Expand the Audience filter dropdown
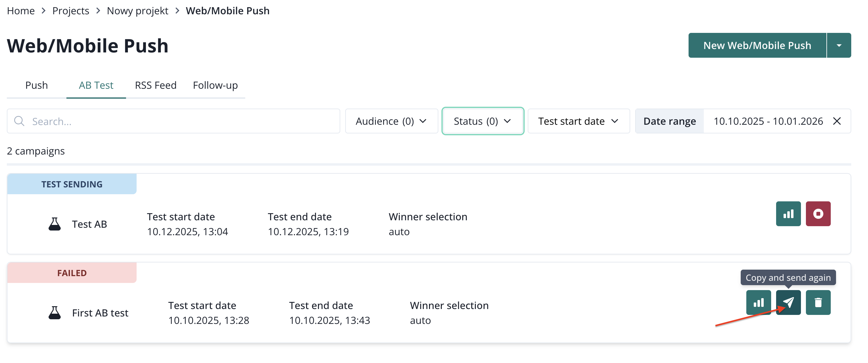 [x=391, y=121]
